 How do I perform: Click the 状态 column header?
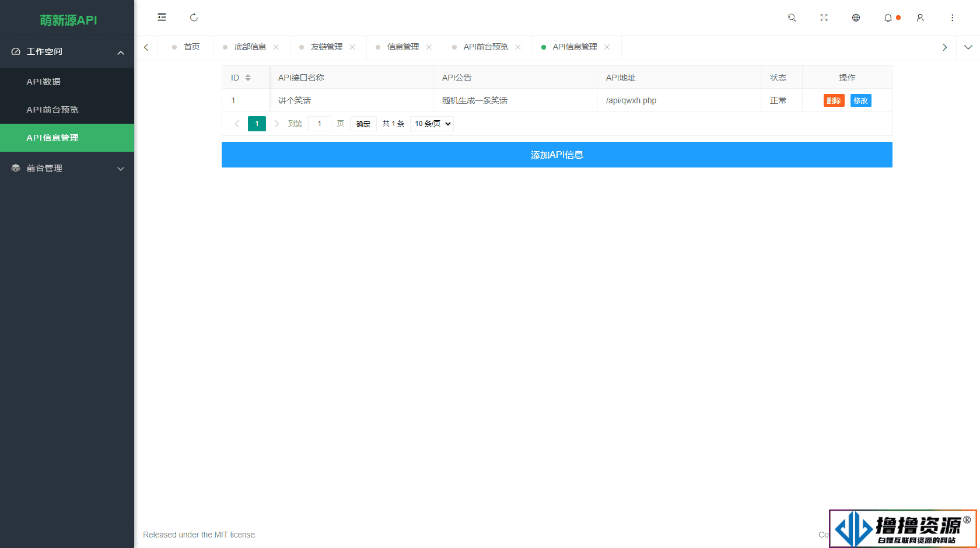click(x=782, y=78)
